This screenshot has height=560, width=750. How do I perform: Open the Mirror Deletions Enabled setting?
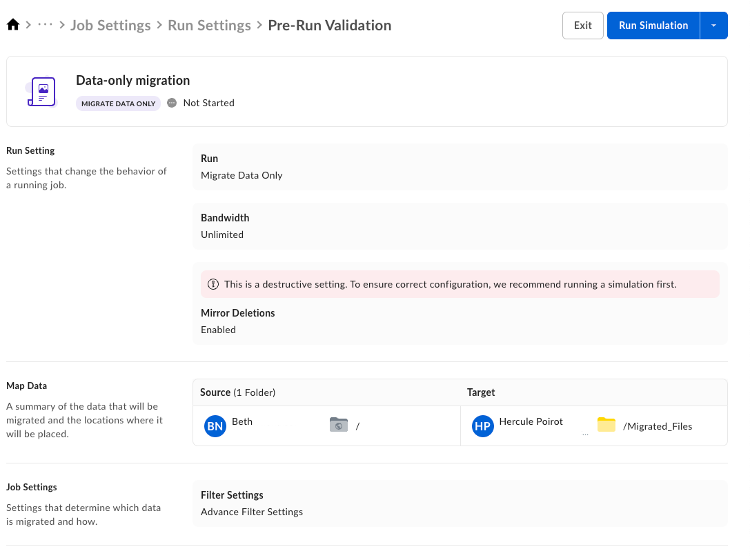[x=460, y=321]
